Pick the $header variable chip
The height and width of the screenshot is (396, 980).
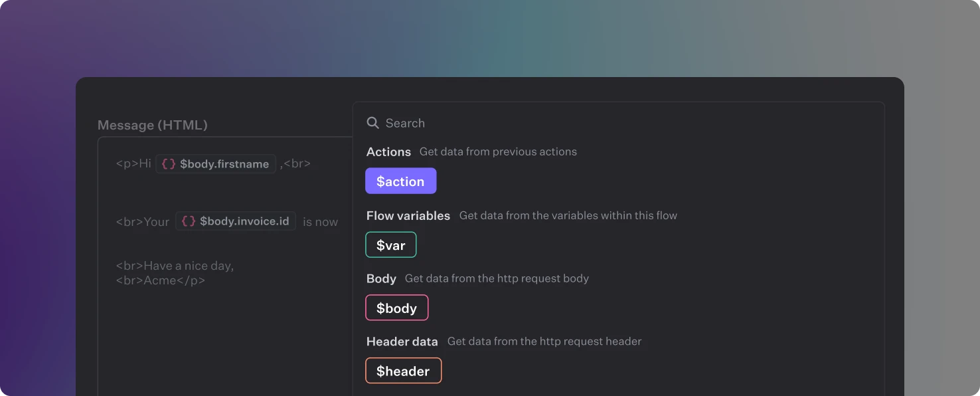pos(403,371)
